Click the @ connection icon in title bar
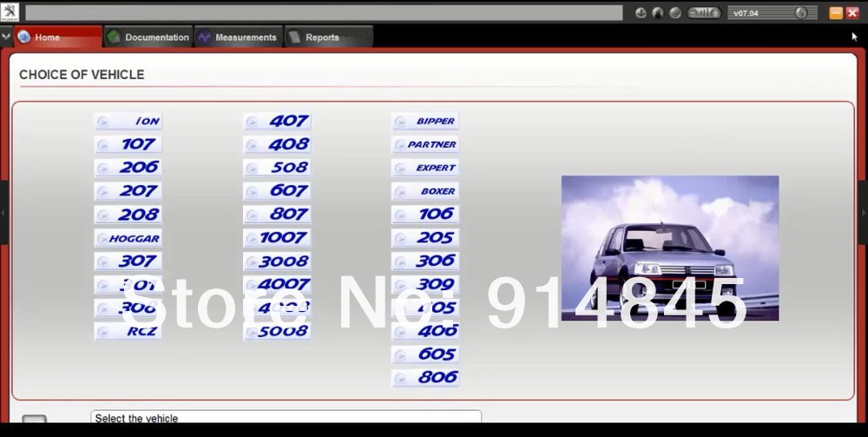The width and height of the screenshot is (868, 437). [674, 13]
